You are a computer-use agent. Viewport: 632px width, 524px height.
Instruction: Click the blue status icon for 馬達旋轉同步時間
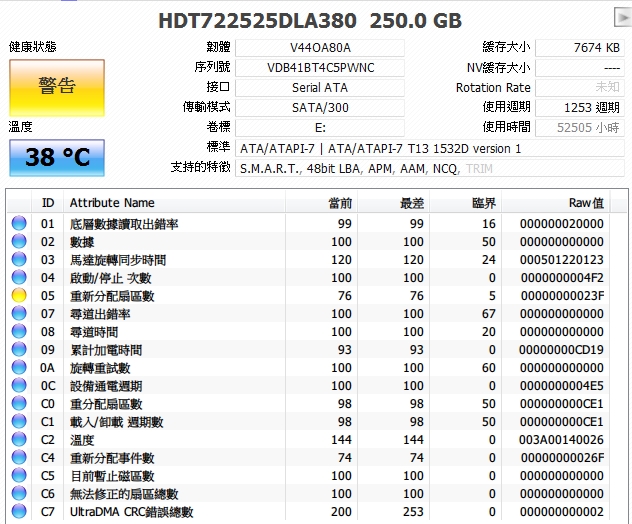pyautogui.click(x=18, y=260)
